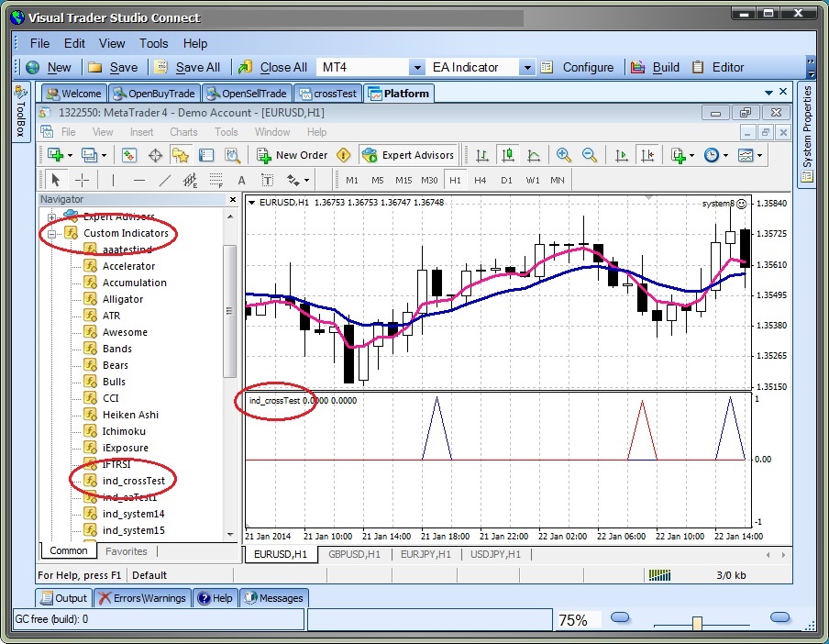Select the crosshair tool

[82, 180]
